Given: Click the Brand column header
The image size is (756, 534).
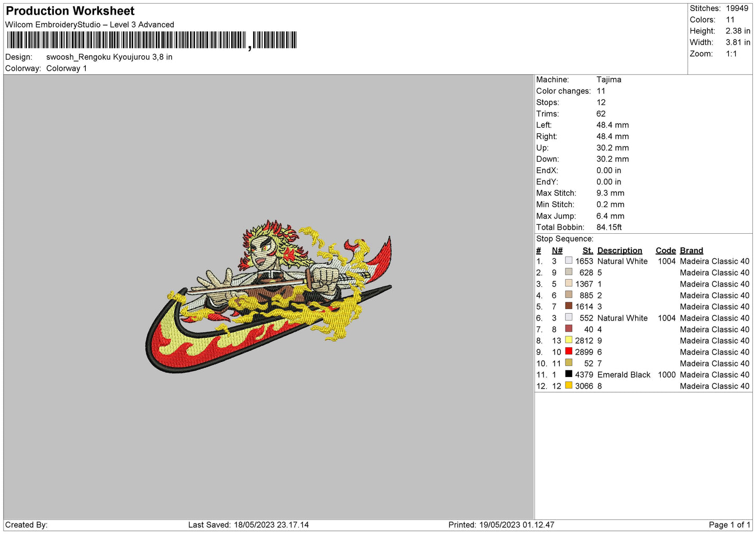Looking at the screenshot, I should 691,251.
